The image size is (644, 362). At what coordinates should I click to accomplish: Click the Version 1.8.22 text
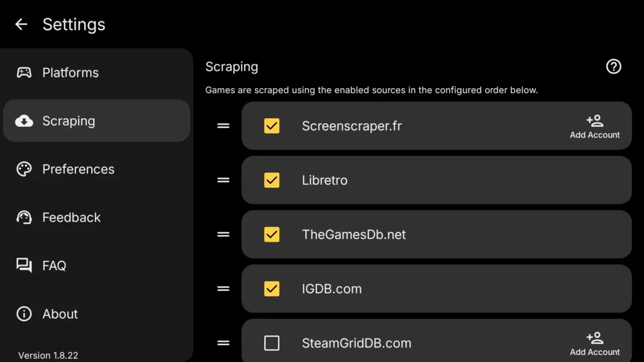pos(48,355)
